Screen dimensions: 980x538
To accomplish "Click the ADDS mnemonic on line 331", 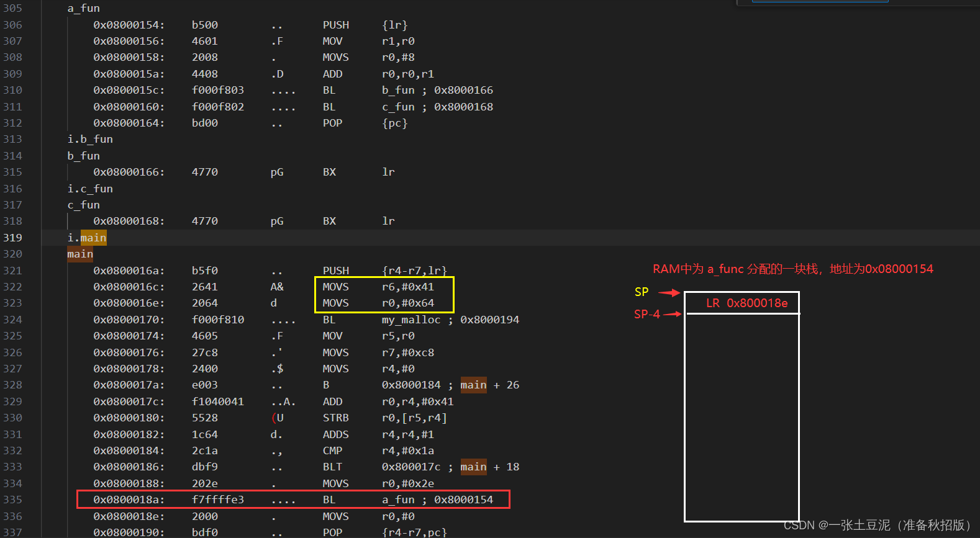I will click(336, 434).
